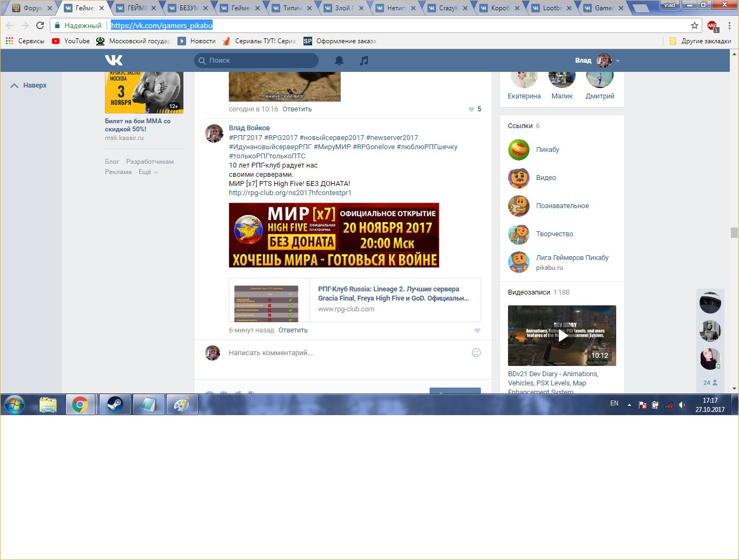Click the #newserver2017 hashtag

[392, 138]
